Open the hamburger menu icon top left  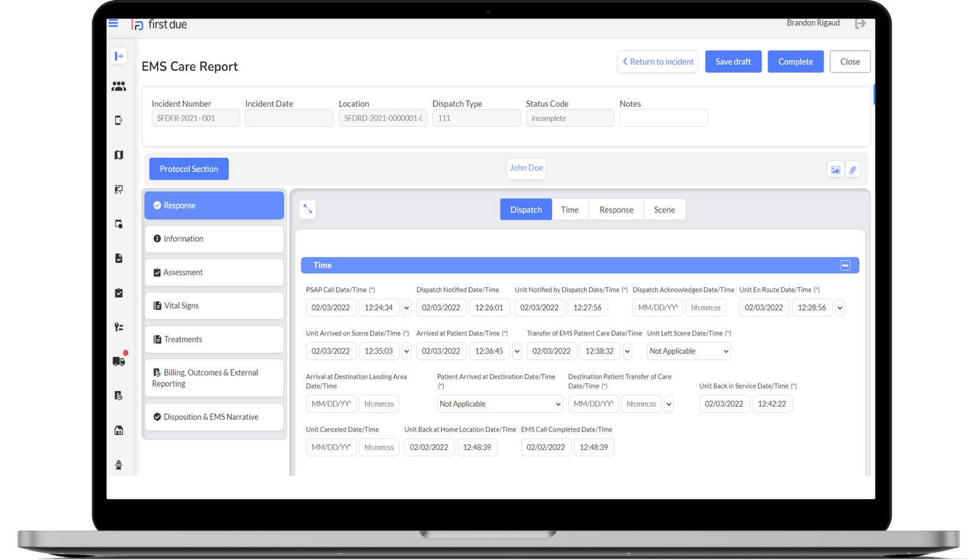[113, 23]
